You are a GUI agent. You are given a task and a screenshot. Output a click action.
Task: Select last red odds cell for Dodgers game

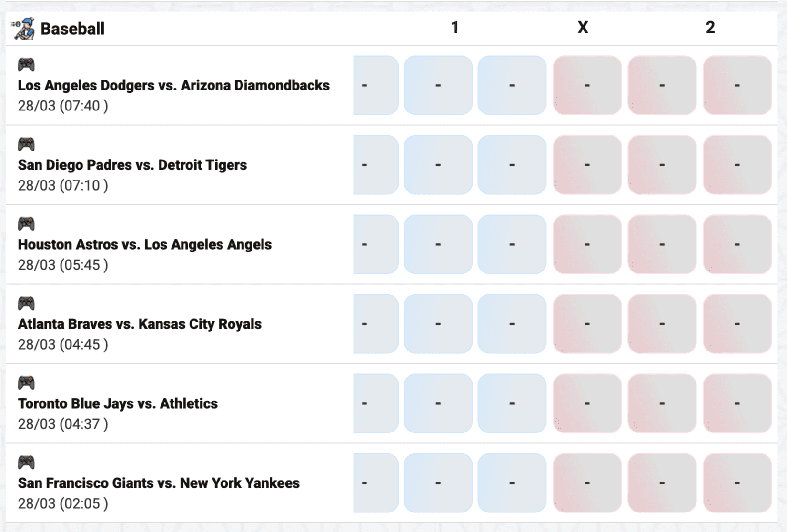(737, 85)
